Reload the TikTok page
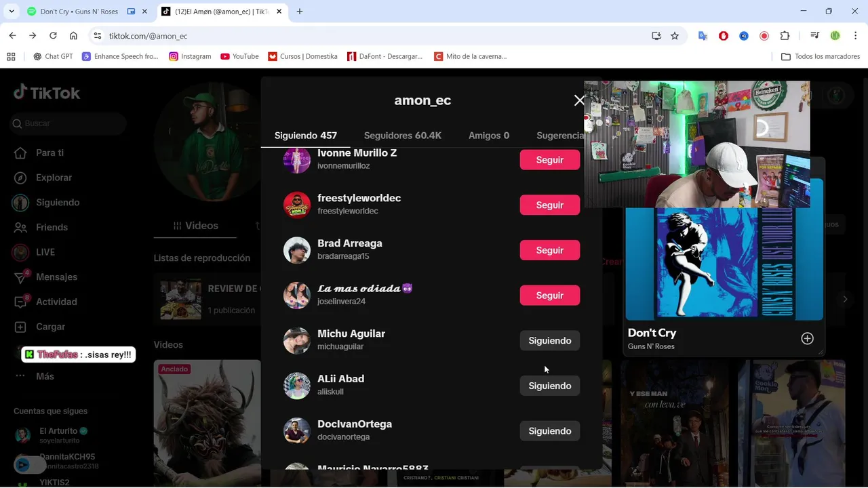 (x=53, y=36)
